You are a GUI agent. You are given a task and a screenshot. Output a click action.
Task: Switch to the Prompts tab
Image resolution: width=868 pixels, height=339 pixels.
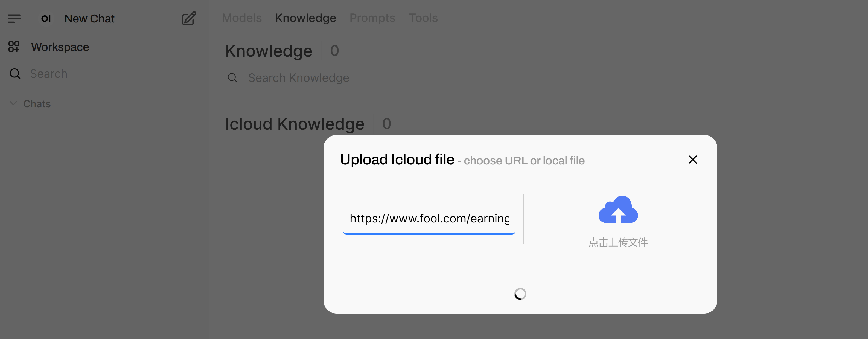[x=372, y=18]
